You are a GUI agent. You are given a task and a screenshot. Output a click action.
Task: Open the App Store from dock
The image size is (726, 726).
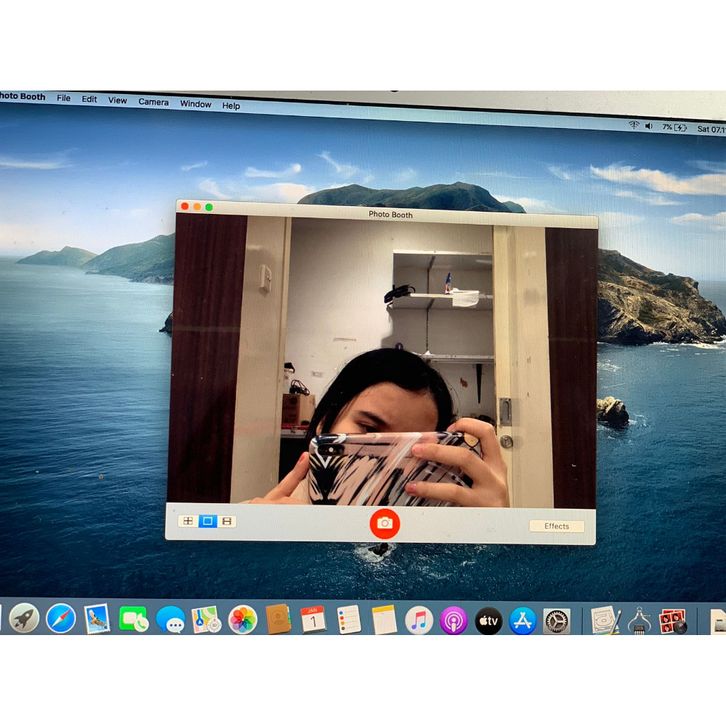coord(522,620)
